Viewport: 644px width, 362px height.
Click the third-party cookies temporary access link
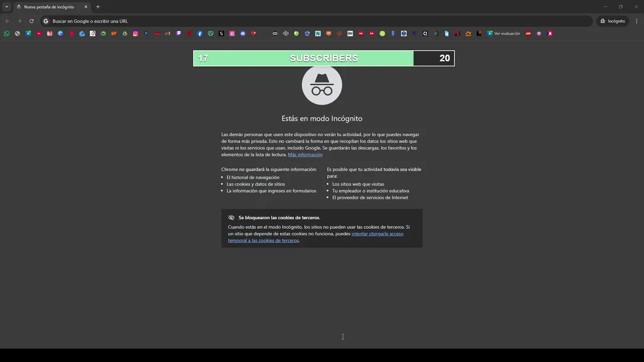coord(315,237)
